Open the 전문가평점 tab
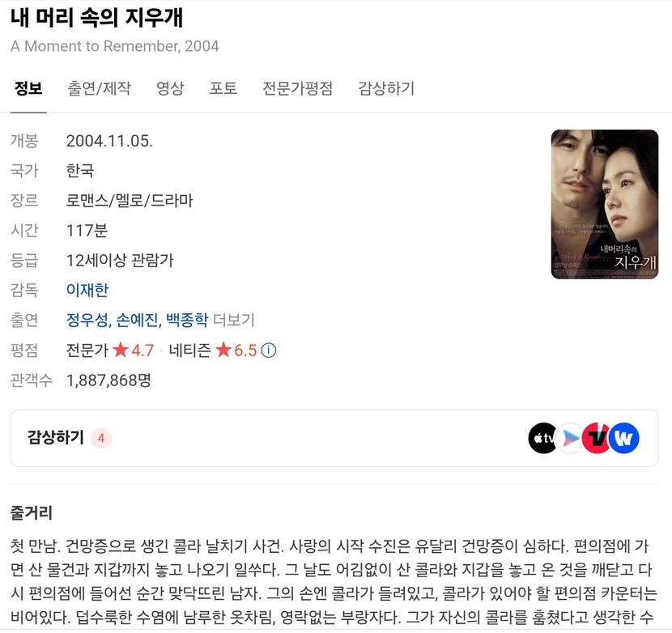 click(x=297, y=88)
